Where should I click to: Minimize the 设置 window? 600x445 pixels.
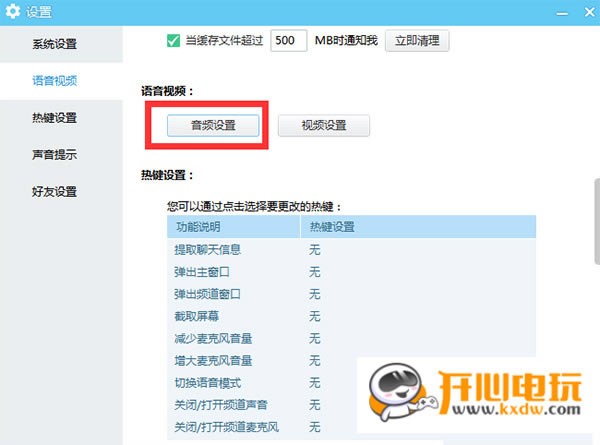click(x=562, y=13)
